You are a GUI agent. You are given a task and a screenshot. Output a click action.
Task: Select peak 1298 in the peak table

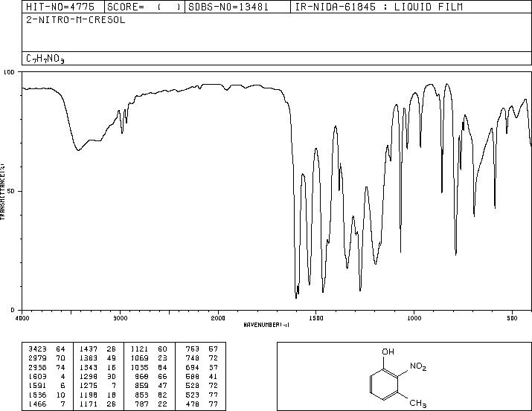(x=89, y=376)
